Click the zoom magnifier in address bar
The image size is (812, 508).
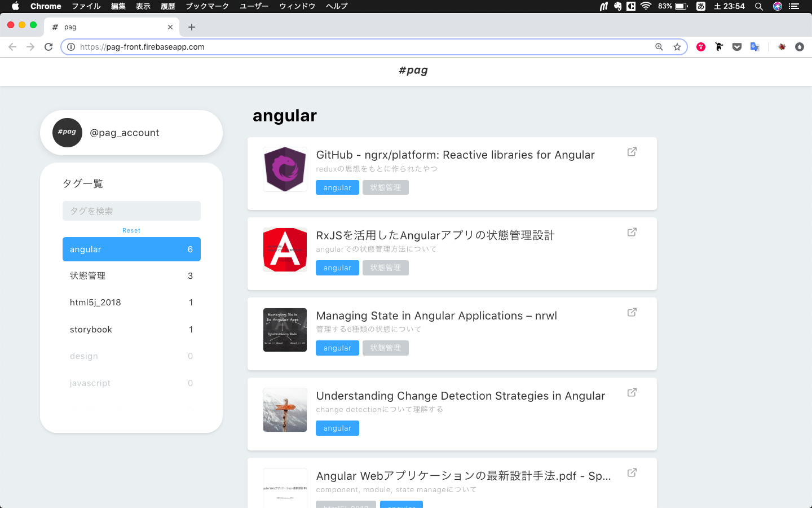click(659, 47)
